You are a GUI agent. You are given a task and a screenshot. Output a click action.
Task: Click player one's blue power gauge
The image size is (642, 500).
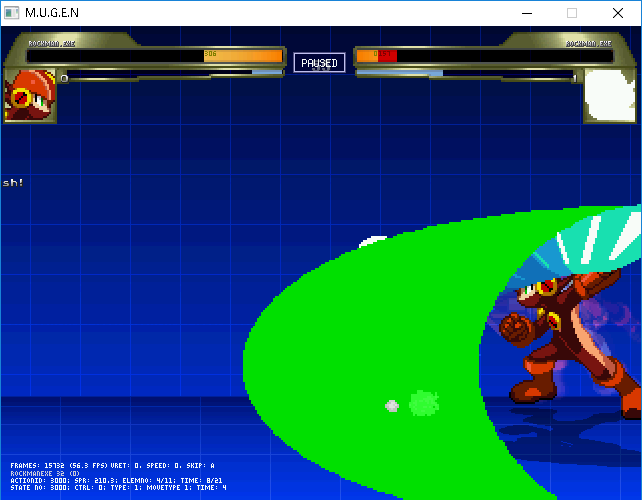point(267,72)
